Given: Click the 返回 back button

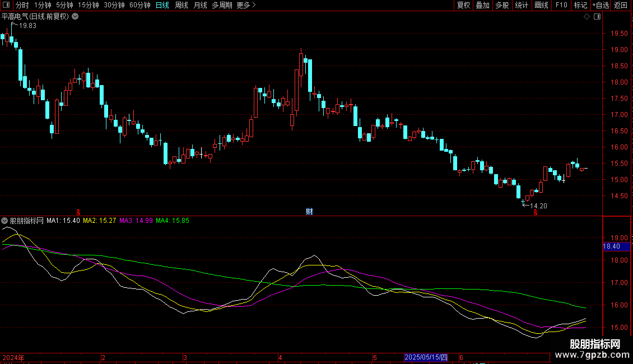Looking at the screenshot, I should pyautogui.click(x=621, y=5).
